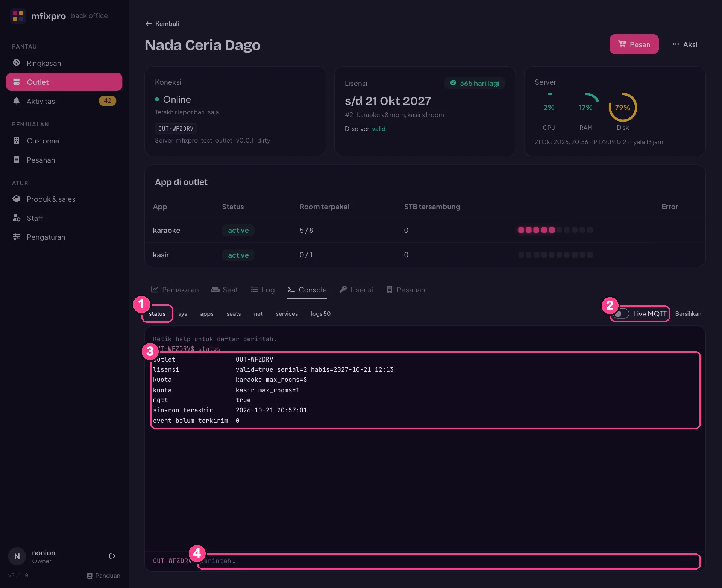Open Aktivitas bell icon
Image resolution: width=722 pixels, height=588 pixels.
[17, 101]
